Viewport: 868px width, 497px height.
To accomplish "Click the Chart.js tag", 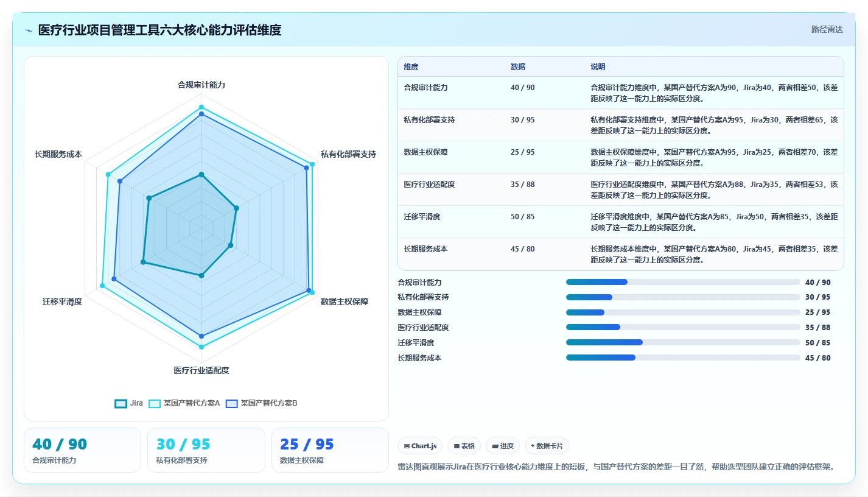I will [x=421, y=446].
